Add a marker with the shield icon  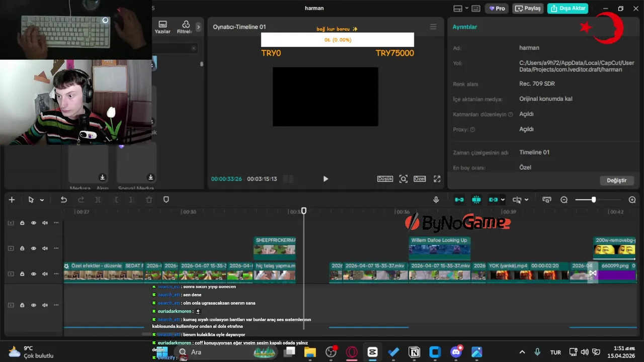166,200
